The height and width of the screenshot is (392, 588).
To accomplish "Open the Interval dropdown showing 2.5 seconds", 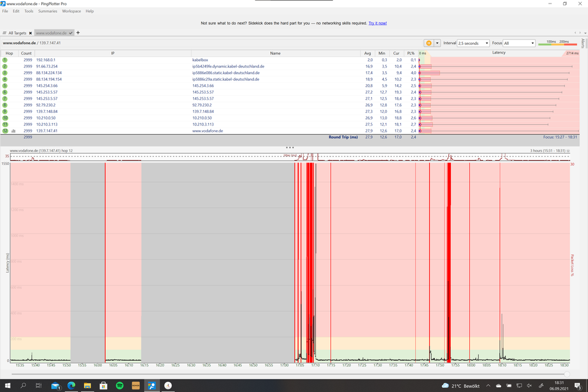I will tap(472, 43).
